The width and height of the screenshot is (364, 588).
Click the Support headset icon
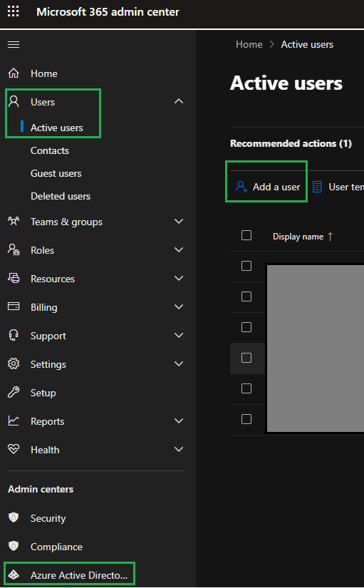[14, 335]
